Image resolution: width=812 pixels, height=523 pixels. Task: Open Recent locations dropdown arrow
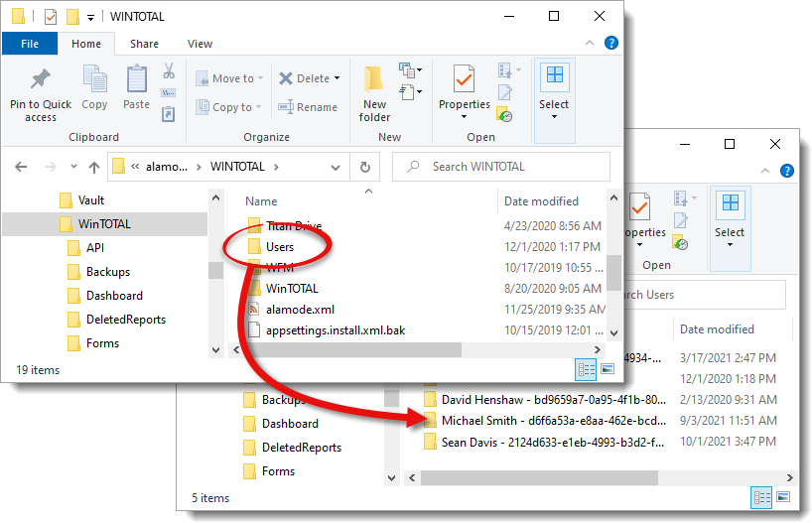tap(73, 167)
